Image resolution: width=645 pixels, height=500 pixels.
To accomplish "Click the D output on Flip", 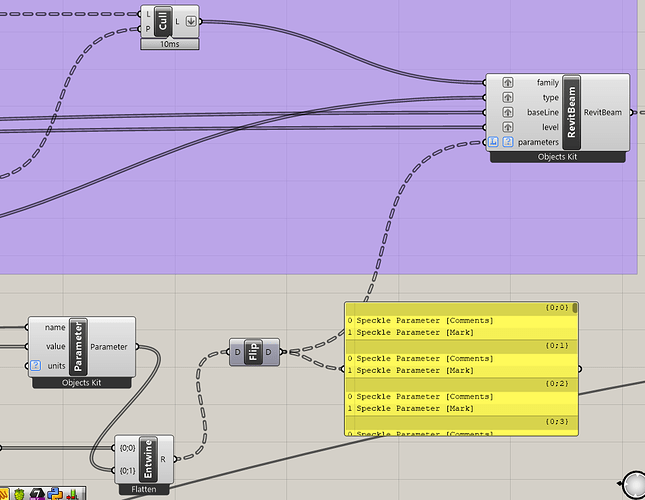I will point(268,352).
